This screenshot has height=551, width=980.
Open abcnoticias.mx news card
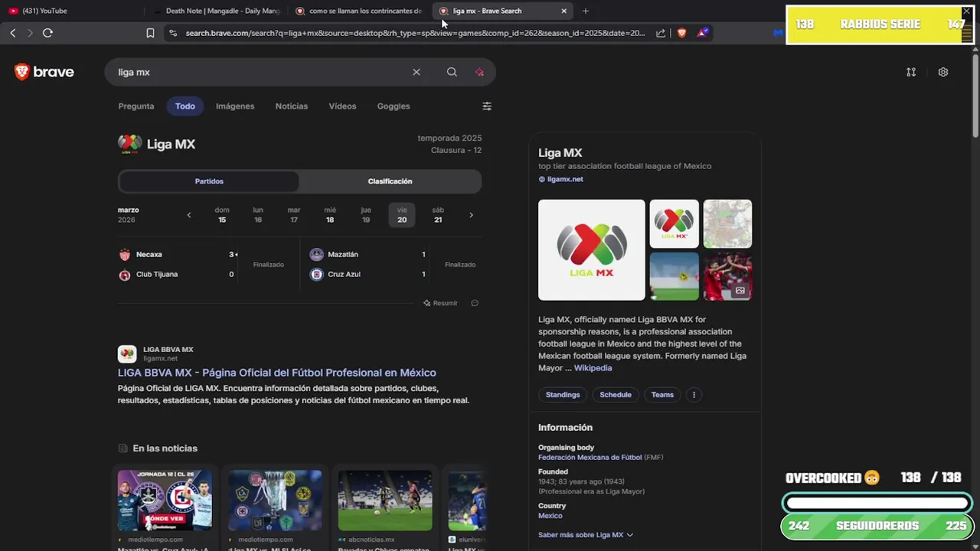click(385, 509)
